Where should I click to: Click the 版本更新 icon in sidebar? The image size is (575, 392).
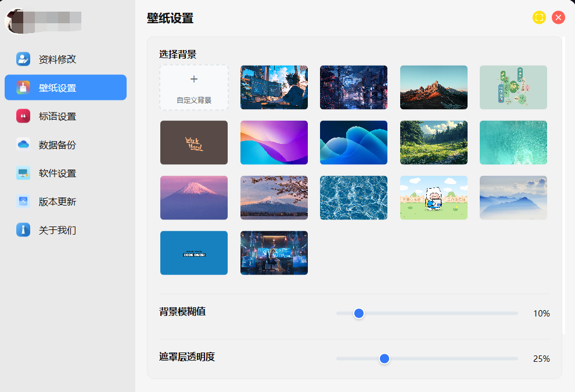click(23, 202)
